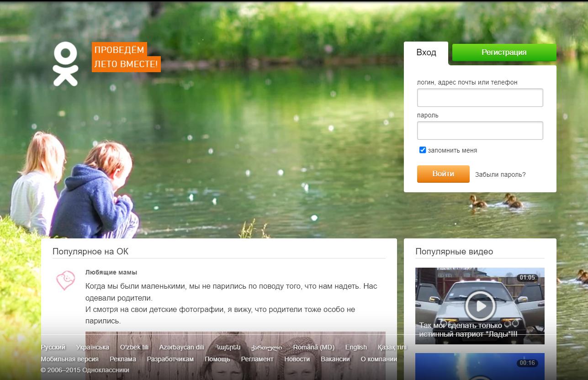588x380 pixels.
Task: Open the Вакансии footer link
Action: tap(335, 359)
